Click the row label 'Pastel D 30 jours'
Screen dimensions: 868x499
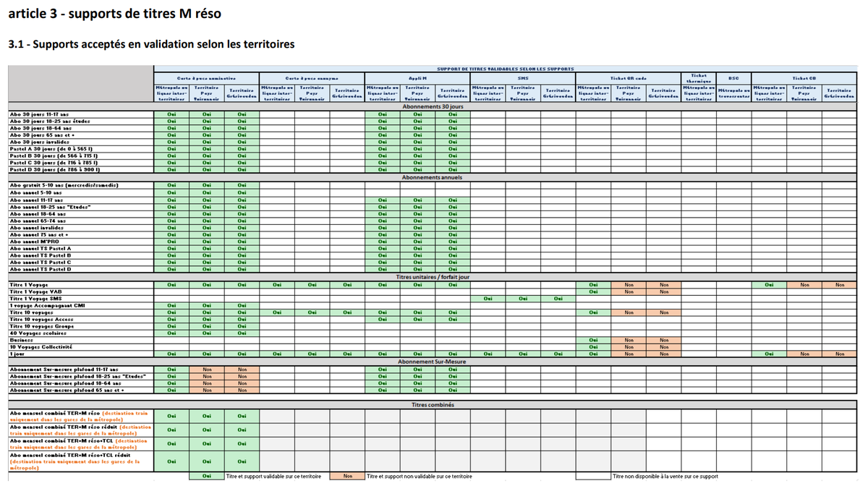click(54, 171)
